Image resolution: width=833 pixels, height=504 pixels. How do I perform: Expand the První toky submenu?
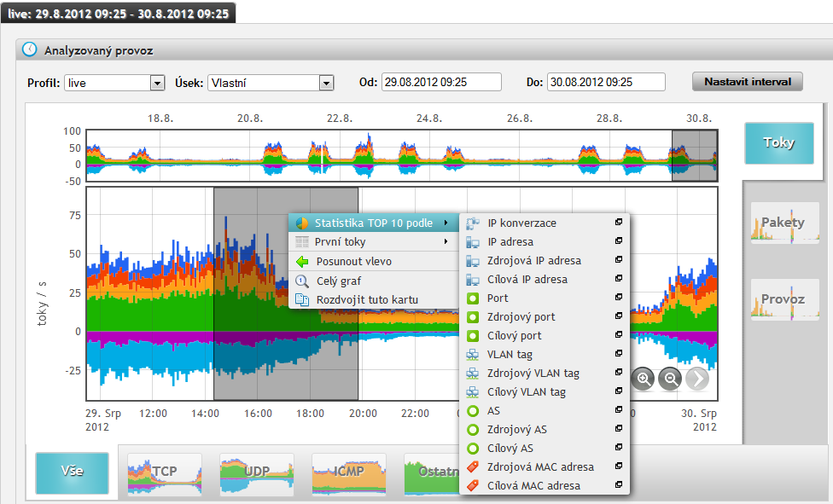click(374, 241)
